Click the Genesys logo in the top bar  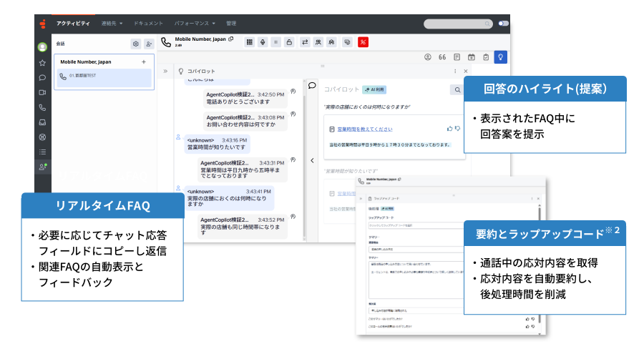[43, 24]
